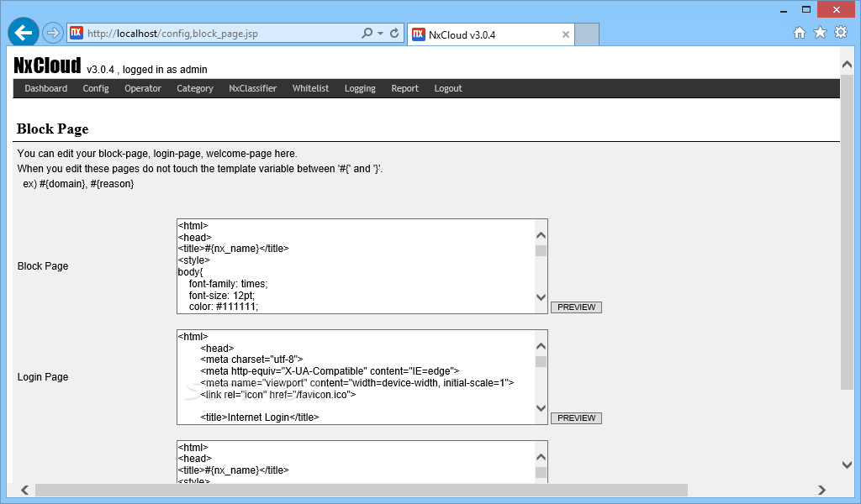Go back with the browser back arrow
Screen dimensions: 861x504
(x=24, y=33)
